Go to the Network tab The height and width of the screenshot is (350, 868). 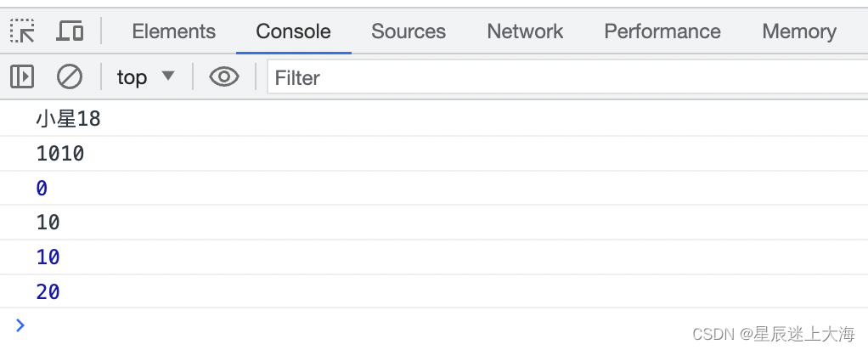pyautogui.click(x=525, y=31)
